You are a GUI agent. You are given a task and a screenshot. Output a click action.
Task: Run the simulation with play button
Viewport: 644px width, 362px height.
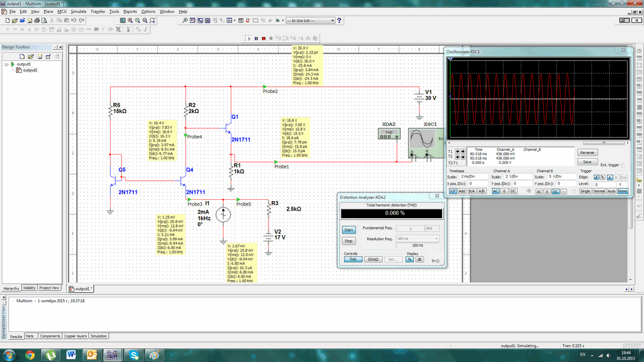click(249, 38)
